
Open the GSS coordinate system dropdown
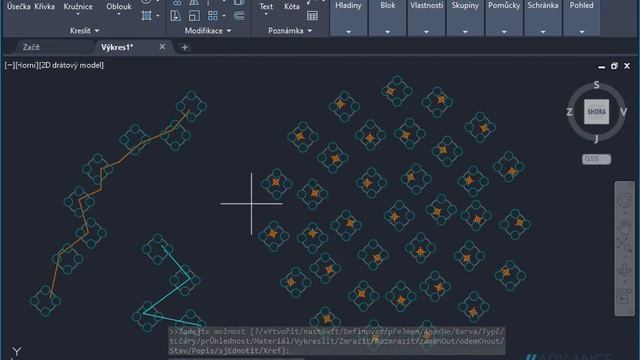click(596, 159)
